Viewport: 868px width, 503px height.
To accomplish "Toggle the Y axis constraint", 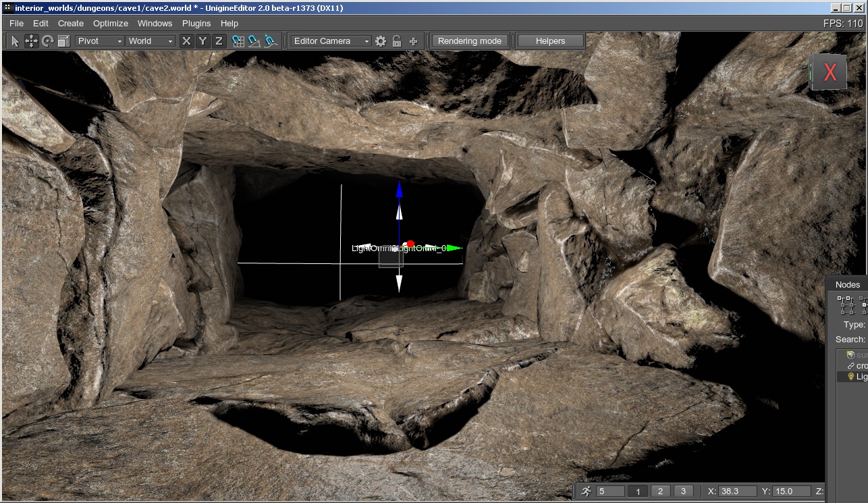I will 202,41.
